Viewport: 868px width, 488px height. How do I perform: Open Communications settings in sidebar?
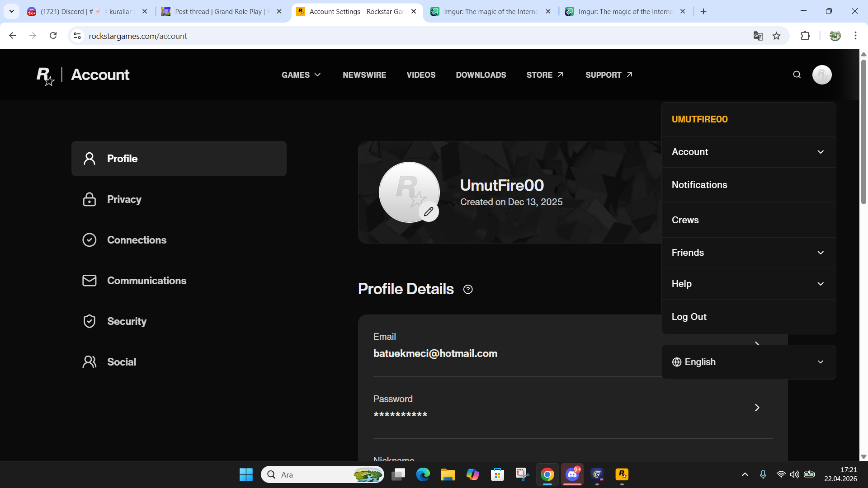click(179, 281)
